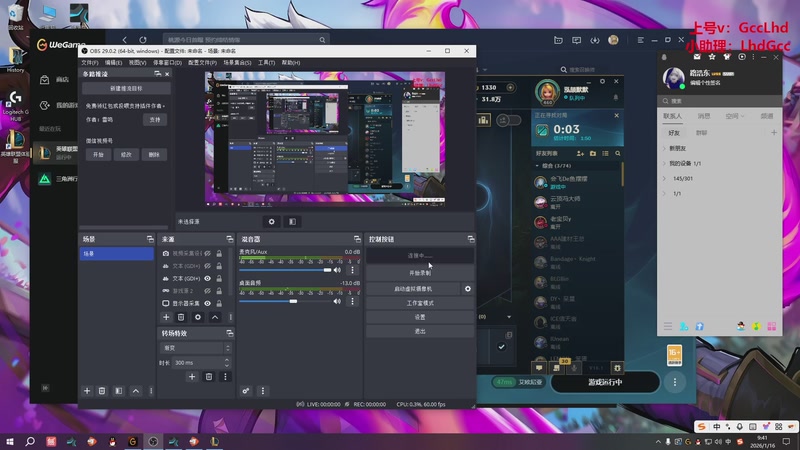Click QQ contact search field

pyautogui.click(x=719, y=101)
